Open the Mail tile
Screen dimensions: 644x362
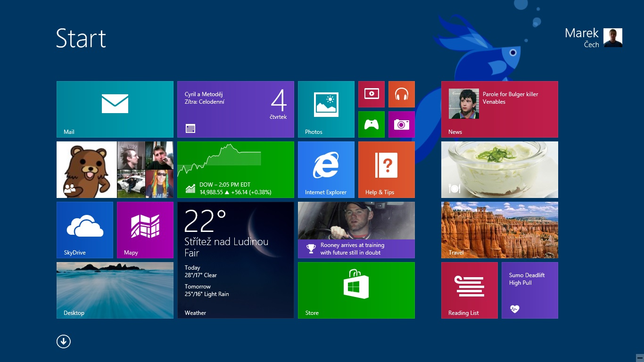click(x=115, y=109)
